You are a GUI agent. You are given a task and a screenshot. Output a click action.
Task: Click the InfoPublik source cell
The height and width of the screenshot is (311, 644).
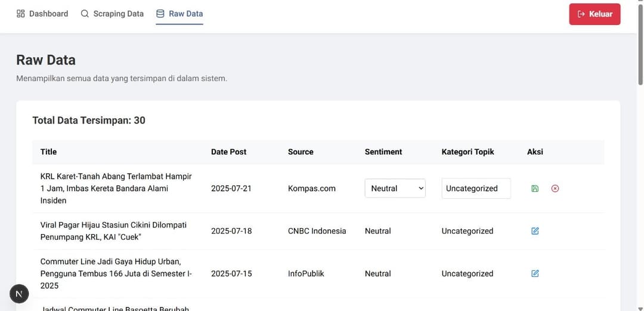pyautogui.click(x=306, y=273)
